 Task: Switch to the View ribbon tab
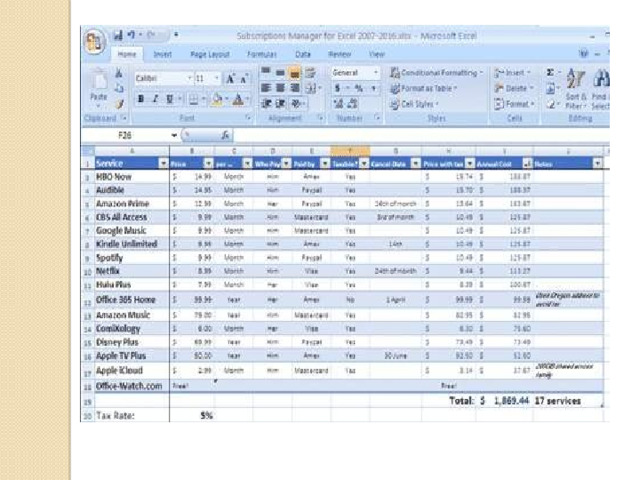click(x=376, y=54)
